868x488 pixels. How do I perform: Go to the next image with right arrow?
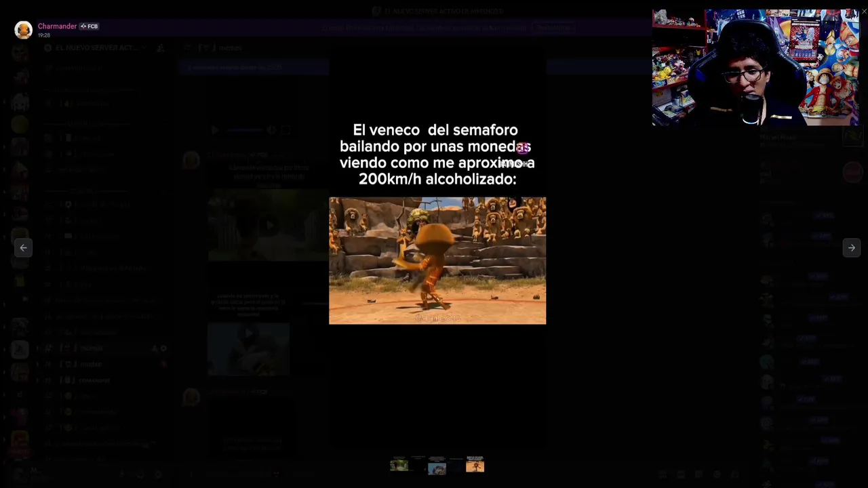[x=851, y=248]
